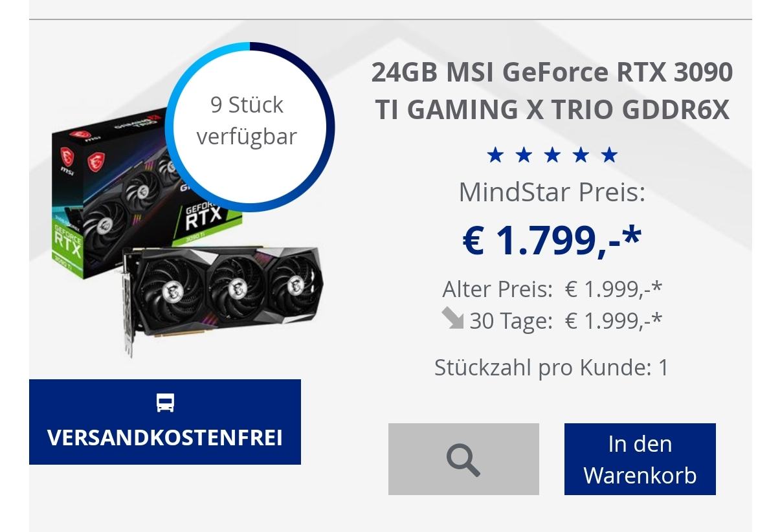Click the second rating star
This screenshot has height=532, width=758.
524,155
